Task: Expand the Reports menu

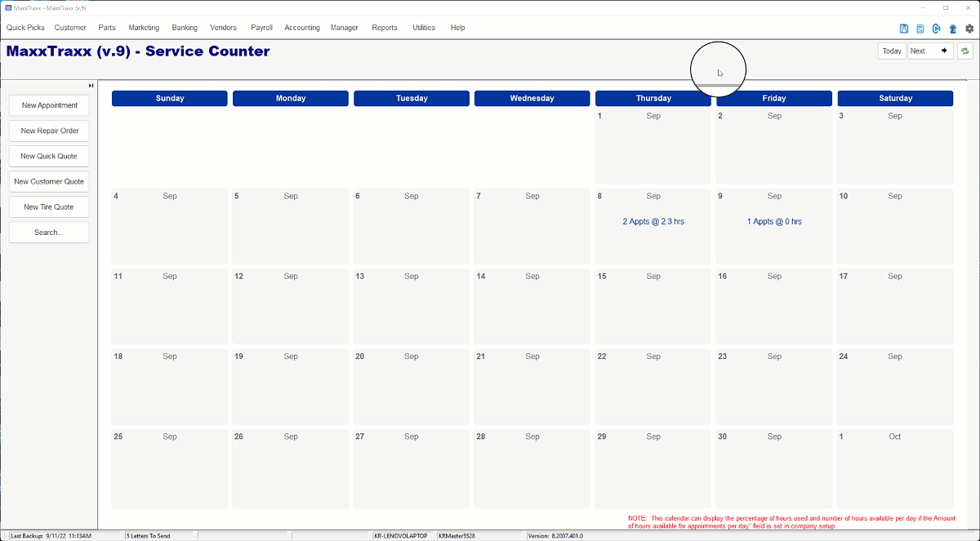Action: coord(385,28)
